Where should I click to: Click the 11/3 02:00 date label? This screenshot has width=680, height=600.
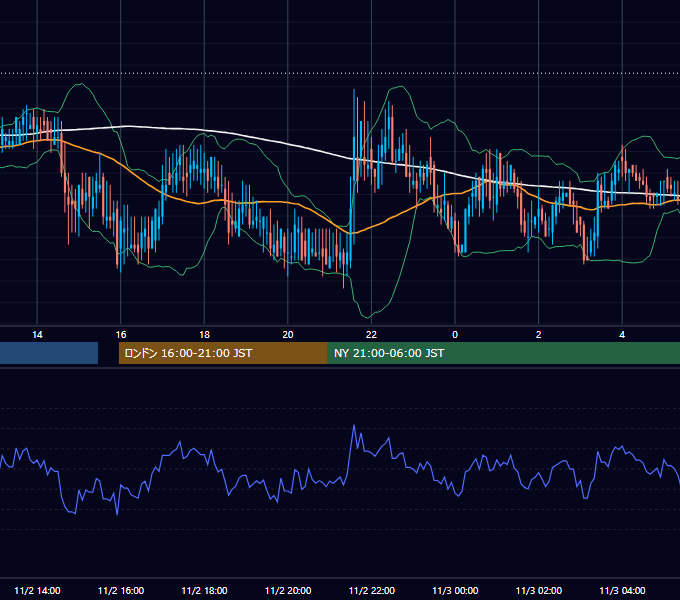click(x=539, y=590)
